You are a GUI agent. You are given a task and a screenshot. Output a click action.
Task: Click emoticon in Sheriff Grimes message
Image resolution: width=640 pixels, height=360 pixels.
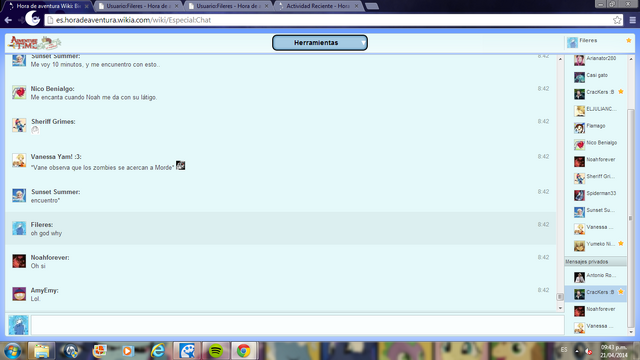pyautogui.click(x=35, y=130)
